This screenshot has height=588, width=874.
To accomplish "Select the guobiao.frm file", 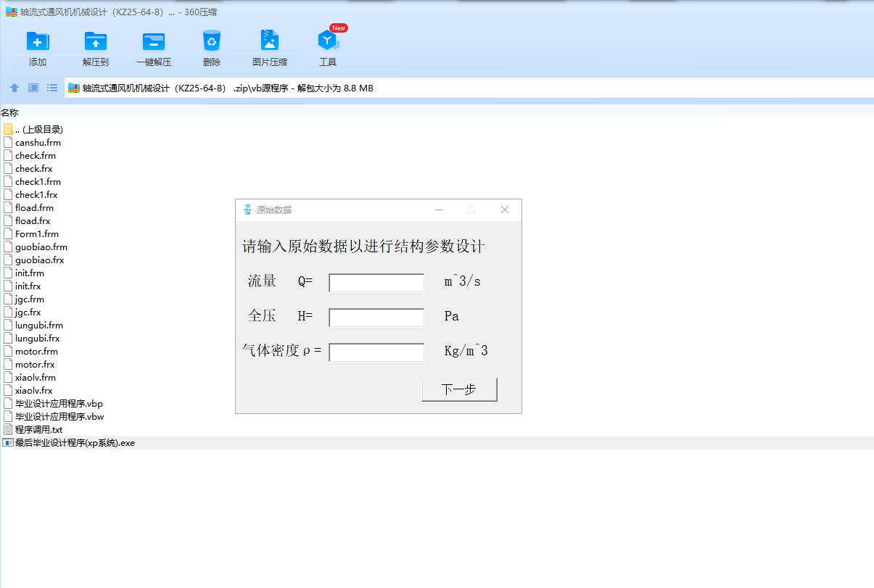I will [41, 247].
